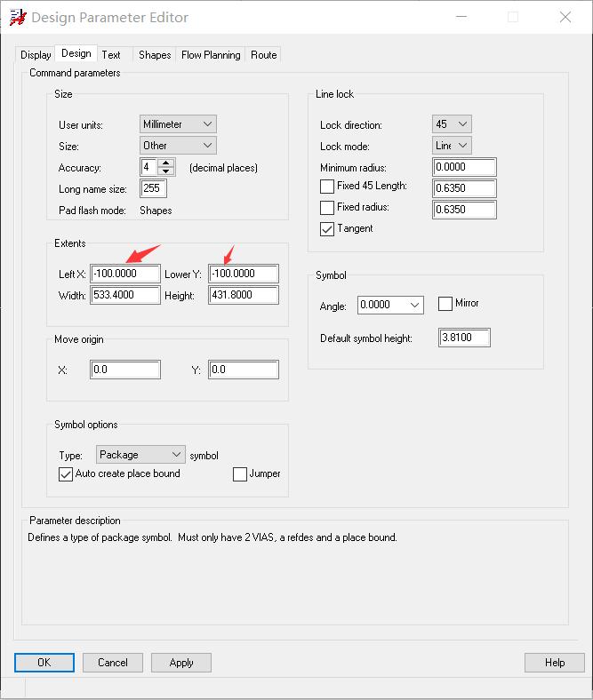Open the Flow Planning tab
Image resolution: width=593 pixels, height=700 pixels.
[x=211, y=54]
